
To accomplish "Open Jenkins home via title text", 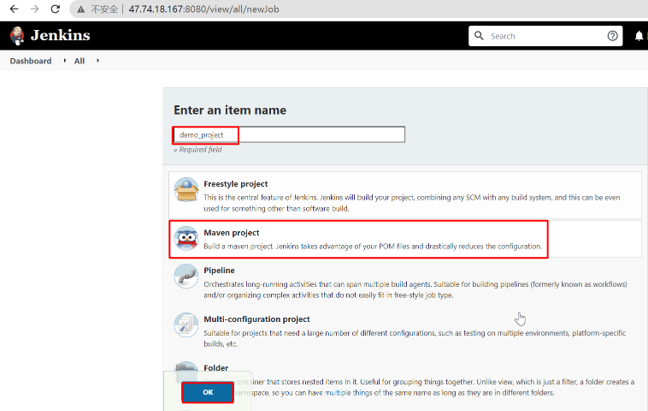I will click(x=60, y=36).
